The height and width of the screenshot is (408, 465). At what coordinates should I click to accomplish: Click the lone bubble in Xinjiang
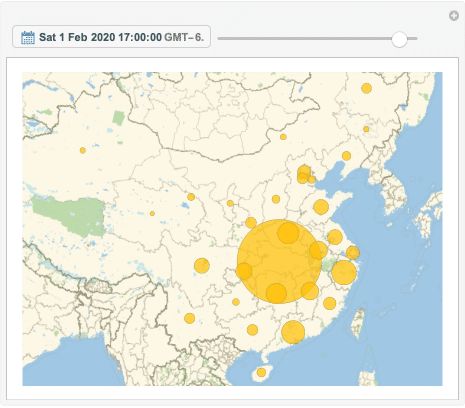[83, 150]
